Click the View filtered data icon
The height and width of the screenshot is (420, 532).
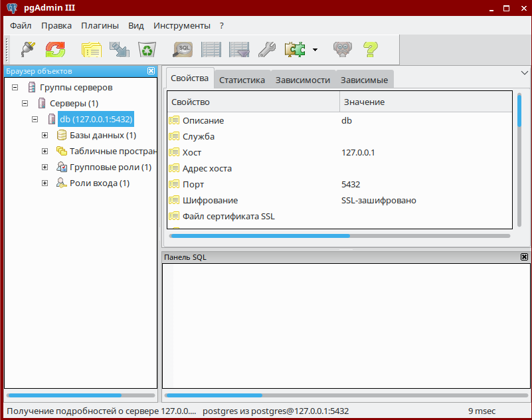click(239, 50)
